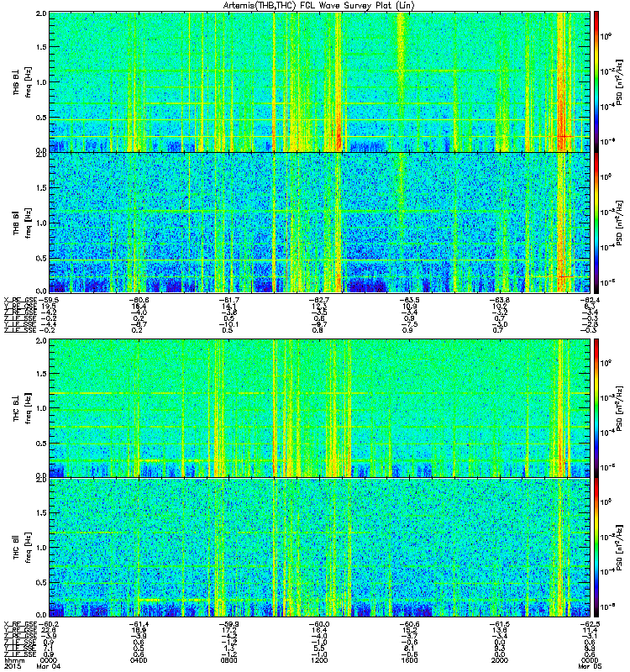This screenshot has width=630, height=672.
Task: Select the 0400 time tick label
Action: click(x=139, y=660)
